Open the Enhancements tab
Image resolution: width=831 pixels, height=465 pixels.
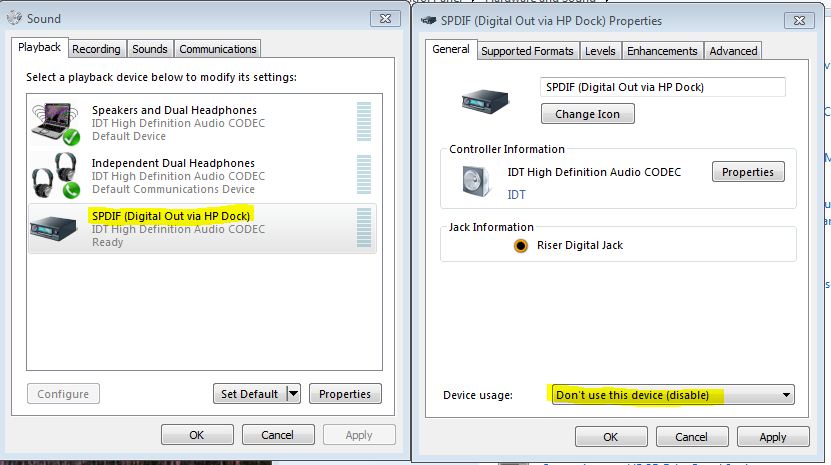tap(662, 51)
